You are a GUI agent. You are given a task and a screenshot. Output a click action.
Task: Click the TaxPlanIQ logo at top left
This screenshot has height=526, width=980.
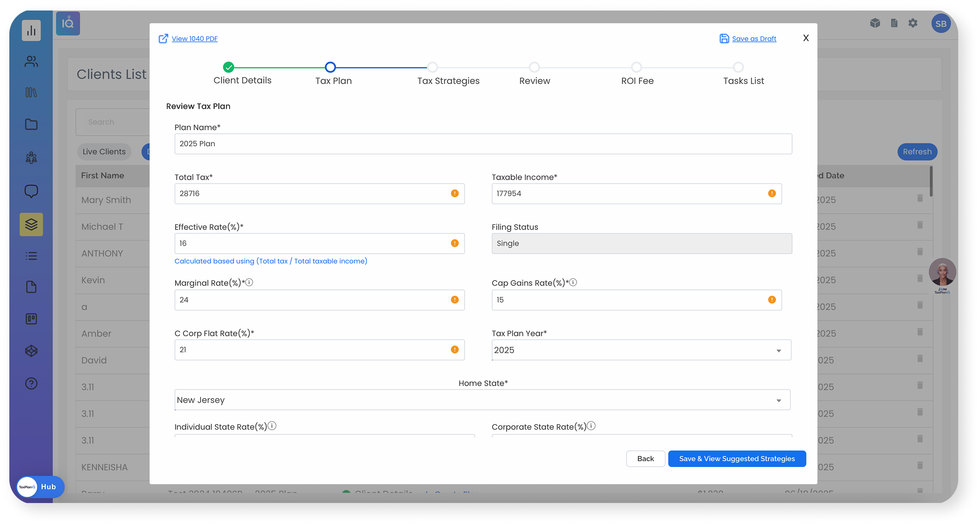(x=68, y=24)
